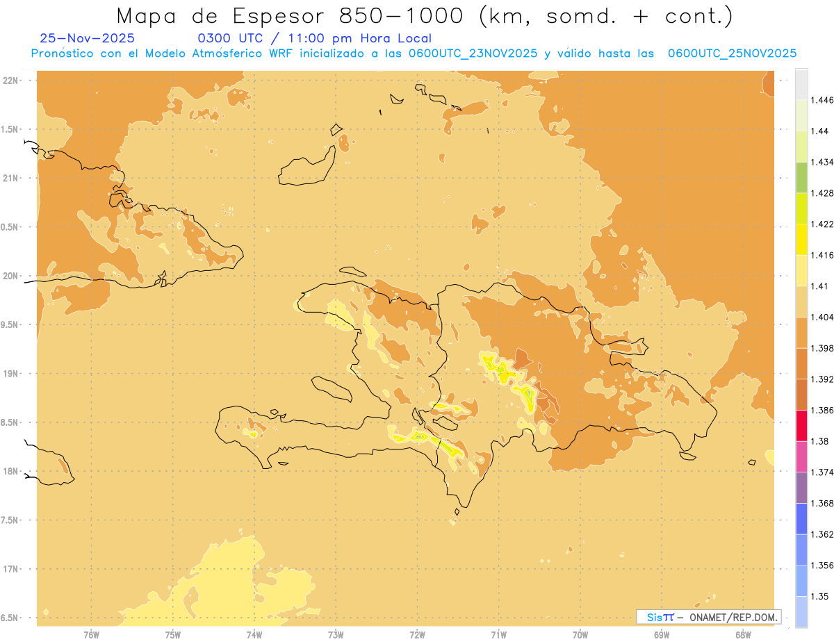Screen dimensions: 834x644
Task: Select the pink colorbar segment above 1.374
Action: click(x=801, y=456)
